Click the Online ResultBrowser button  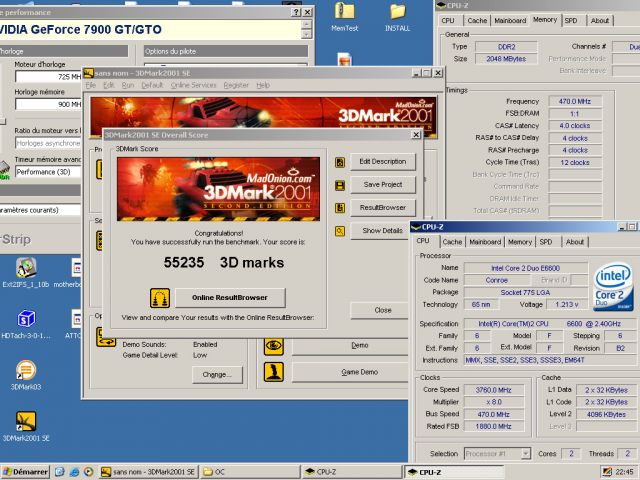(230, 298)
